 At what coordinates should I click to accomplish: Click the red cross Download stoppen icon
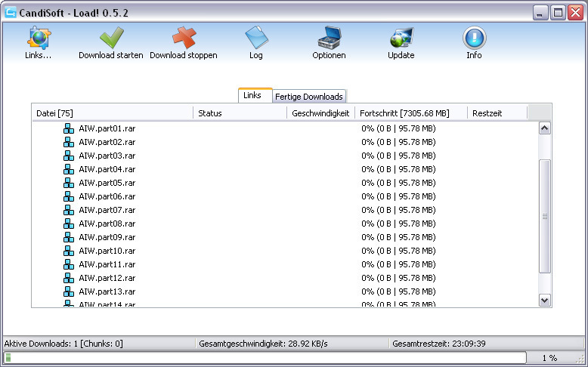(184, 38)
